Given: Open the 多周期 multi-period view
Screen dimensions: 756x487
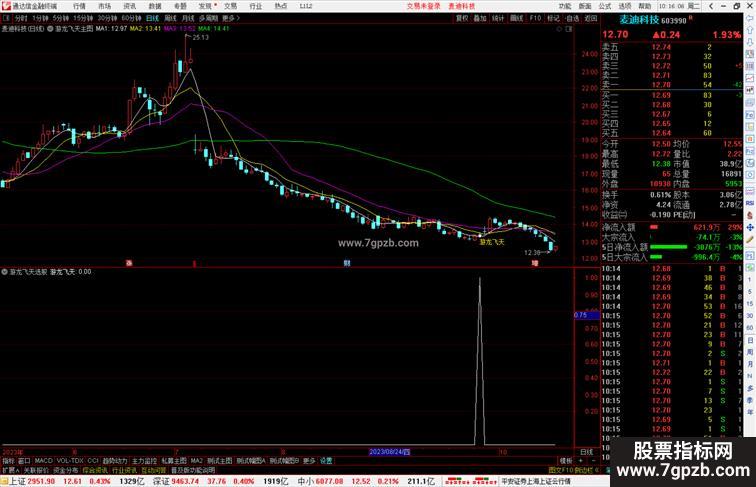Looking at the screenshot, I should pos(208,18).
